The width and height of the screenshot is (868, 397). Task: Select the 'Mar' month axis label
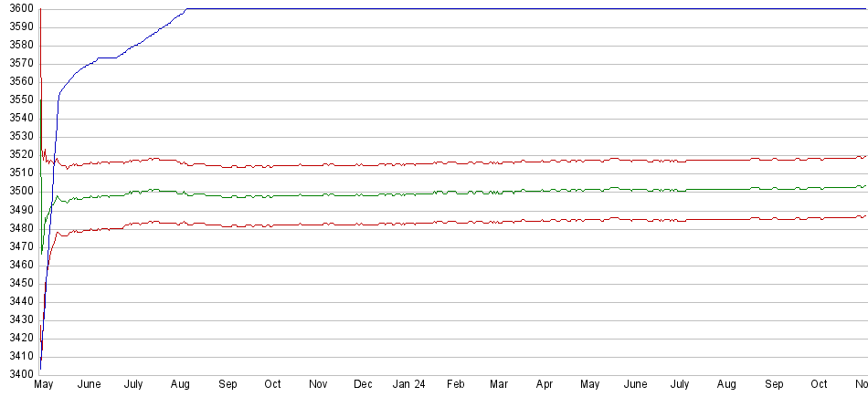500,385
